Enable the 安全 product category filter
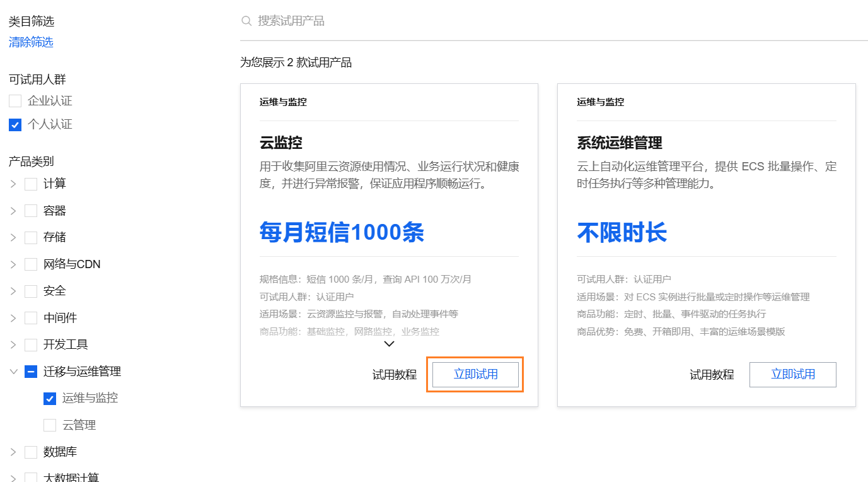This screenshot has height=482, width=868. click(x=30, y=290)
